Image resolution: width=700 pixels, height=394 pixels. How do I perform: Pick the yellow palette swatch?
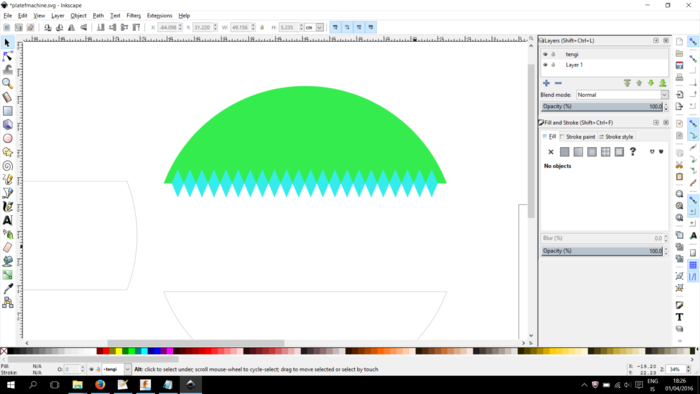119,351
